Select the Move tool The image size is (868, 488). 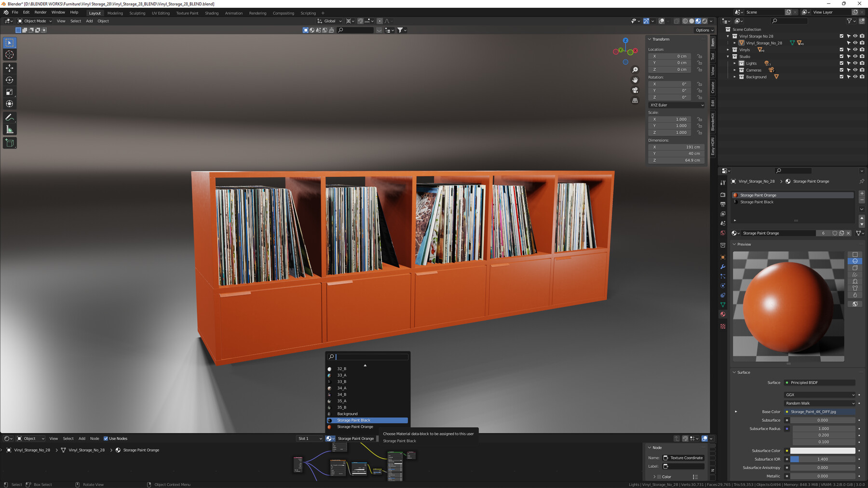click(x=9, y=68)
